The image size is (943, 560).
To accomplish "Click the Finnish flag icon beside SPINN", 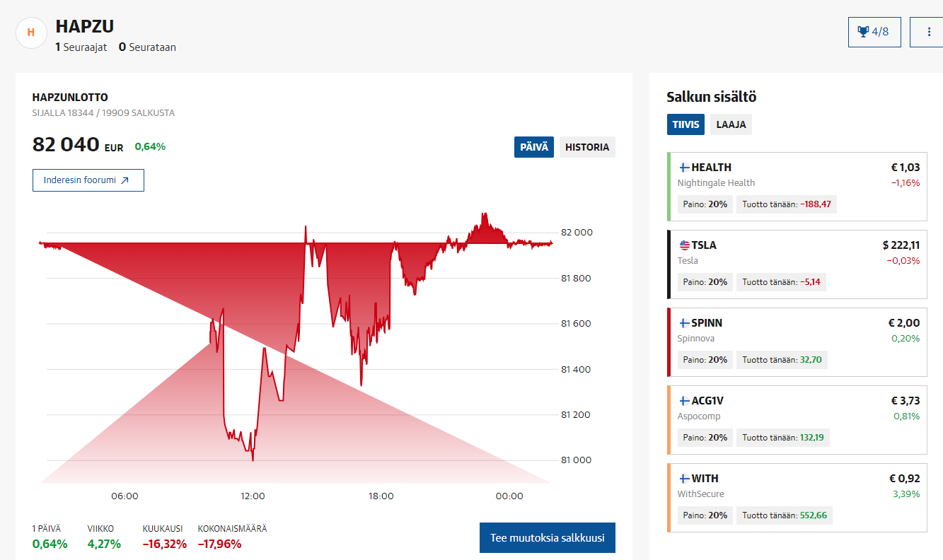I will click(684, 323).
